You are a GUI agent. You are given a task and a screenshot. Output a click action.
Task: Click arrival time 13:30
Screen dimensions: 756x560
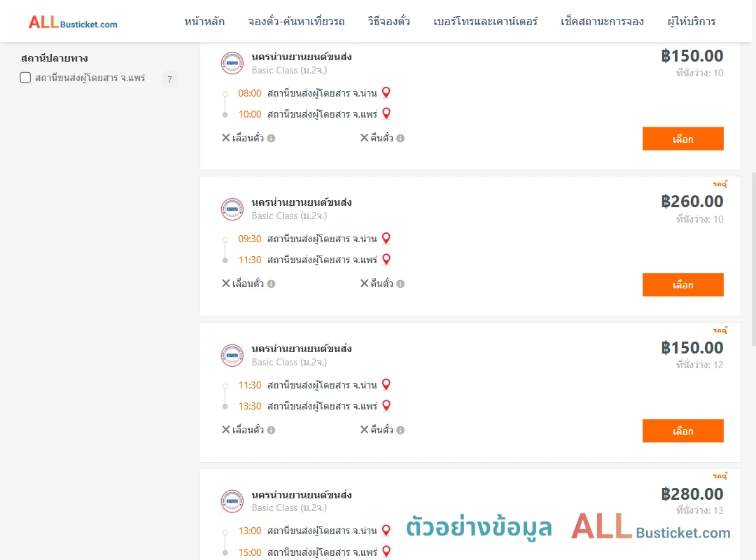coord(250,407)
